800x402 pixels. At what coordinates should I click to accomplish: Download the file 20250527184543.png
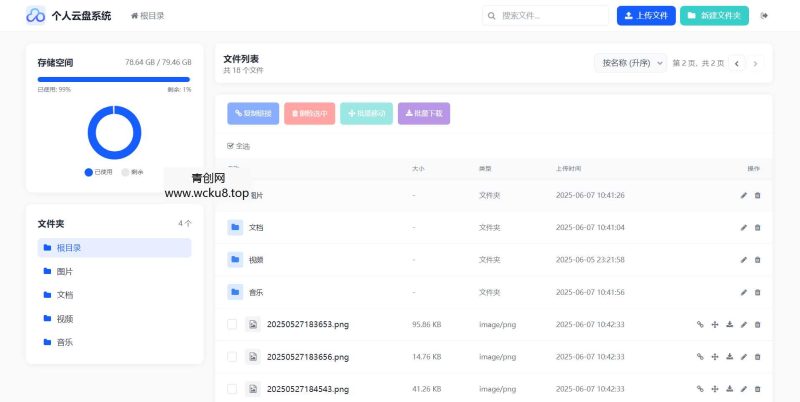[730, 389]
